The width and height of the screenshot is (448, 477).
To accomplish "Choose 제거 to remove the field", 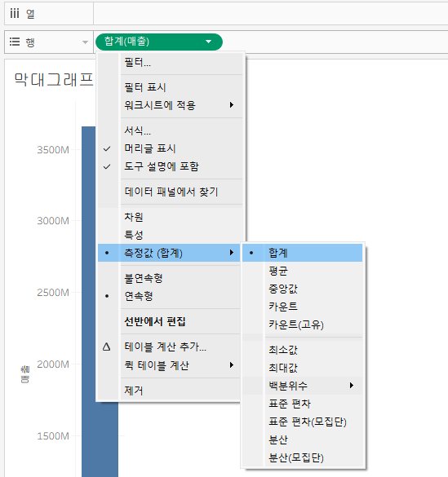I will [169, 391].
